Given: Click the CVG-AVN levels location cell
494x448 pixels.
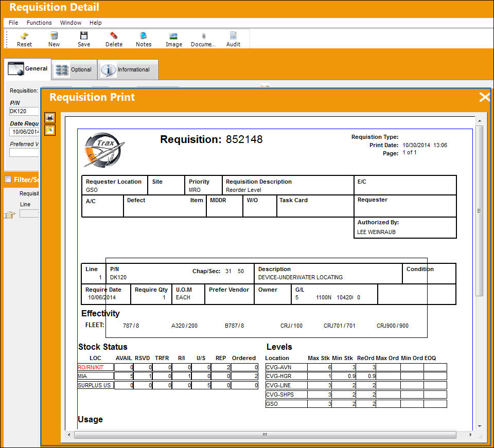Looking at the screenshot, I should 287,367.
